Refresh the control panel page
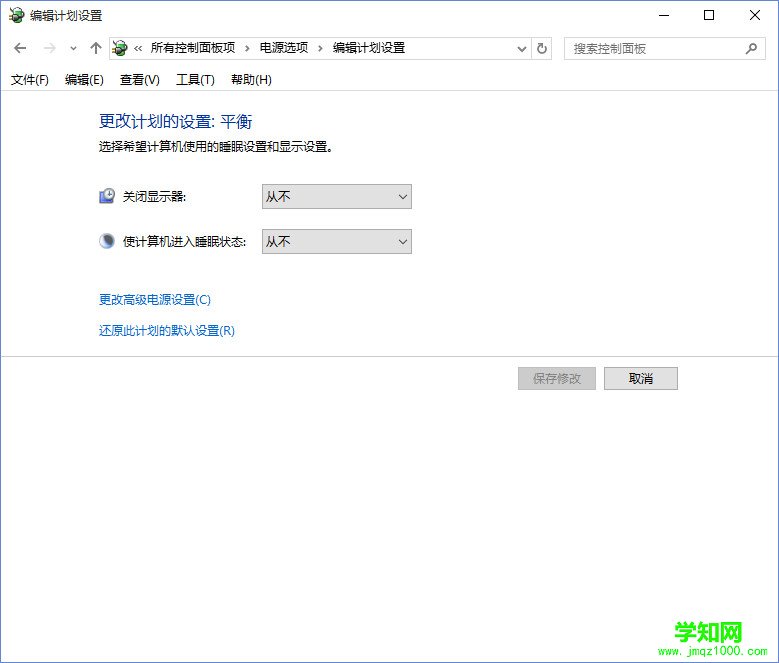The height and width of the screenshot is (663, 779). tap(542, 49)
